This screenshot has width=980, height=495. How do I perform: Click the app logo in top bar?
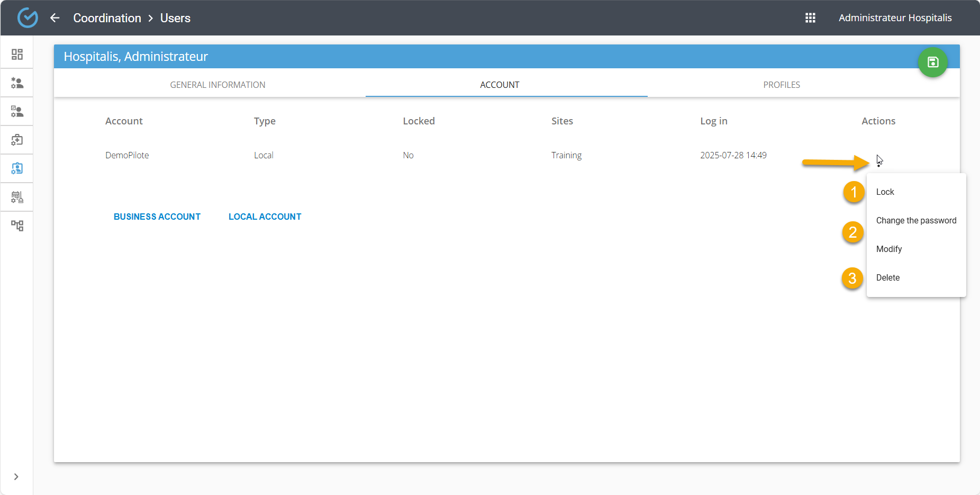point(28,18)
